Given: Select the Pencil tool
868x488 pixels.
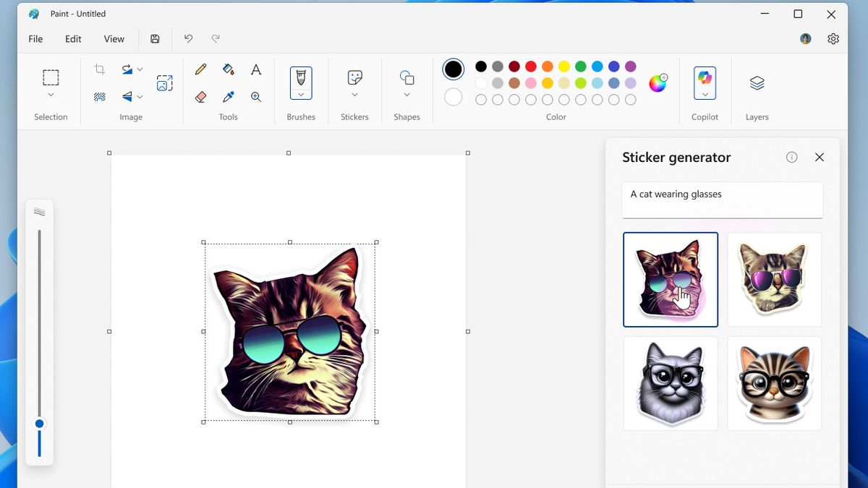Looking at the screenshot, I should 201,69.
